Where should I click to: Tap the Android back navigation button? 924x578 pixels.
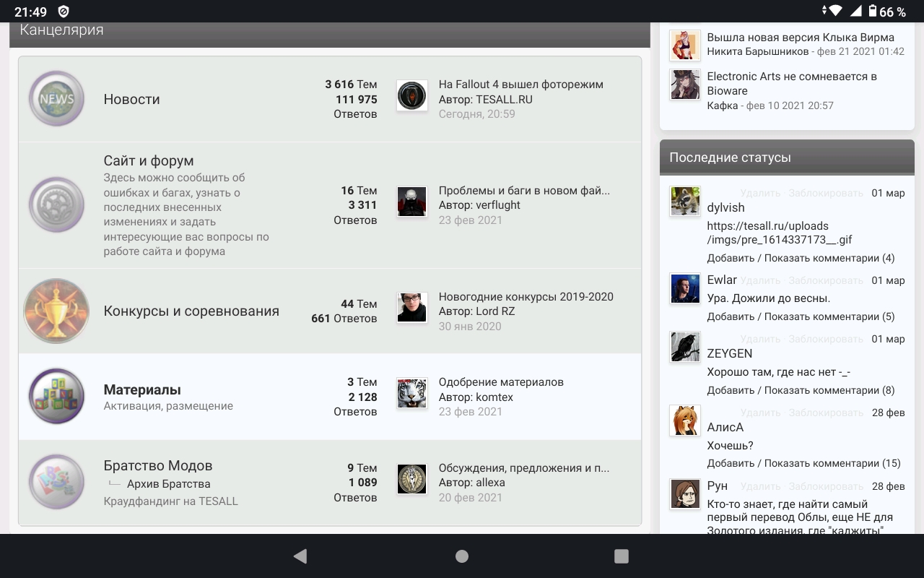click(300, 556)
